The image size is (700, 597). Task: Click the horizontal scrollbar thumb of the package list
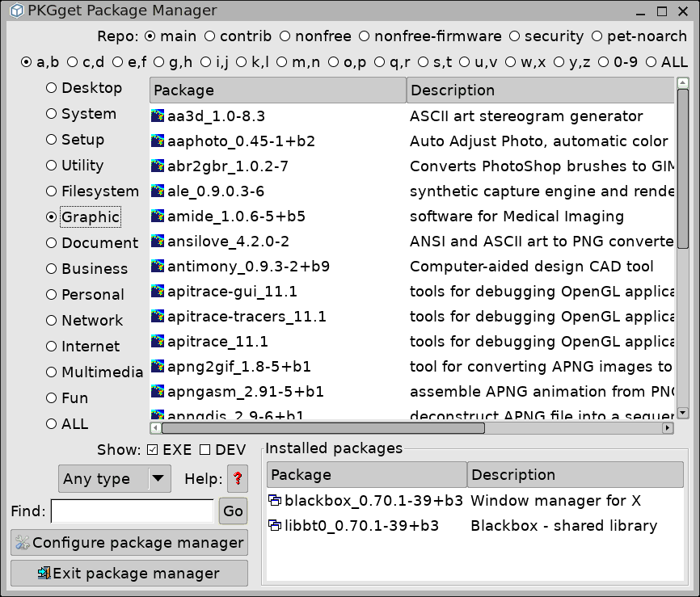point(323,428)
